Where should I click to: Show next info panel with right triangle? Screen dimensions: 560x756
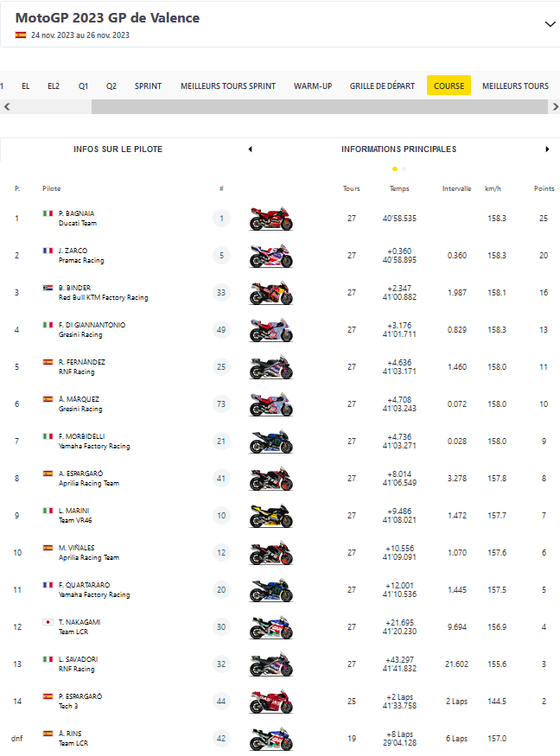coord(547,149)
